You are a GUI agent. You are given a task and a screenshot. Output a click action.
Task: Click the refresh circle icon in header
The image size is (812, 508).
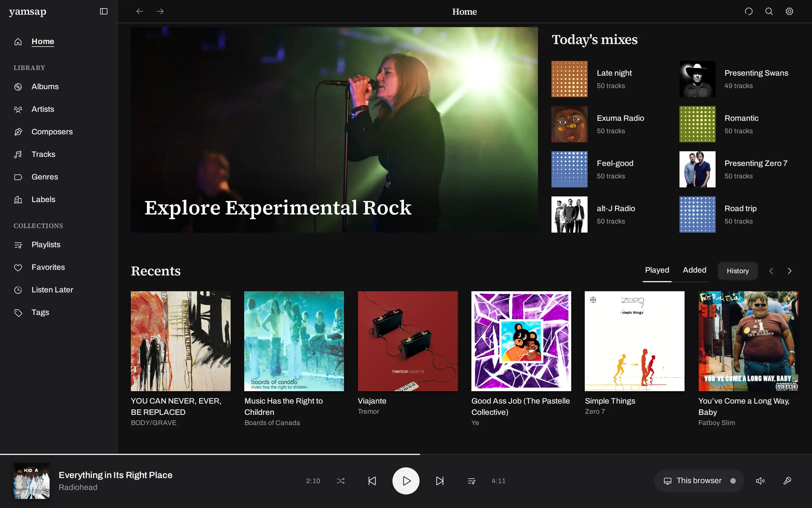(749, 11)
